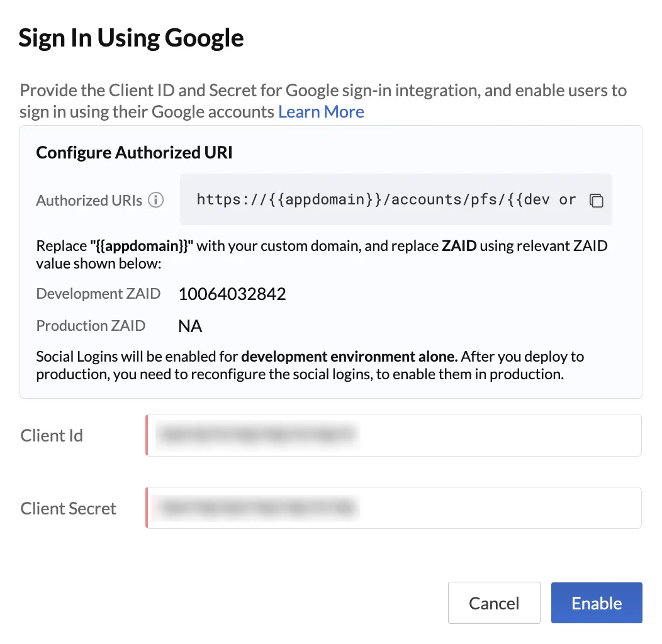This screenshot has width=662, height=644.
Task: Click the Development ZAID label
Action: click(x=98, y=294)
